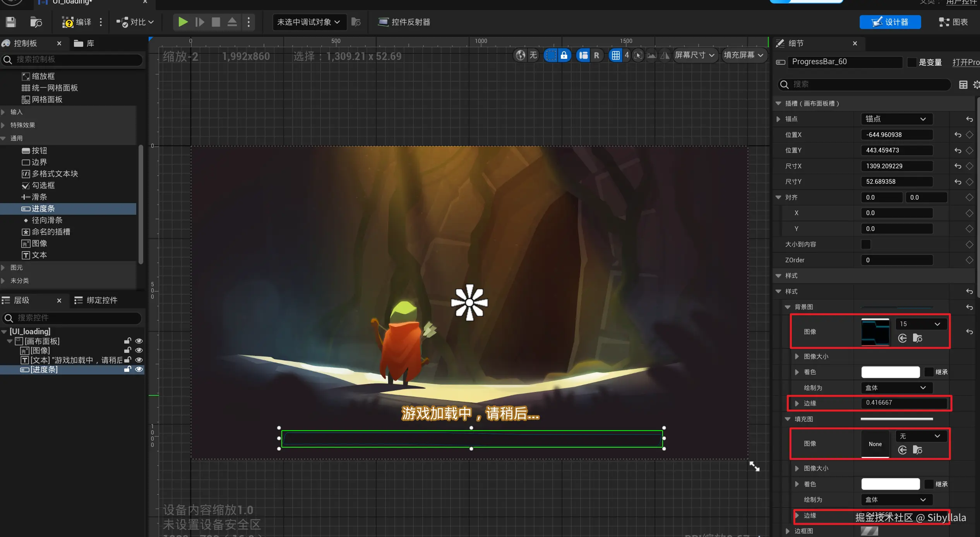Image resolution: width=980 pixels, height=537 pixels.
Task: Enable the 是变量 checkbox
Action: 912,62
